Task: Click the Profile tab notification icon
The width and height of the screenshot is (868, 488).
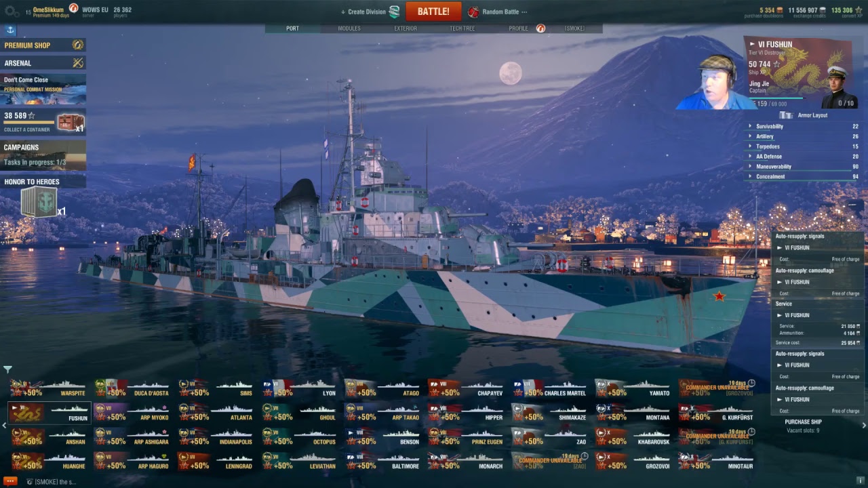Action: click(540, 28)
